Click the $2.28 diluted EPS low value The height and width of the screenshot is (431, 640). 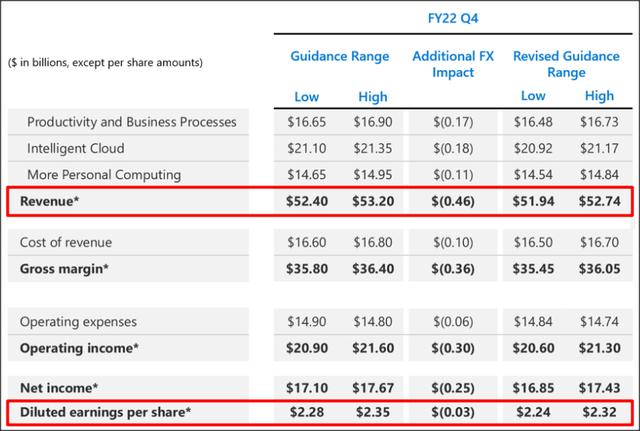[306, 410]
